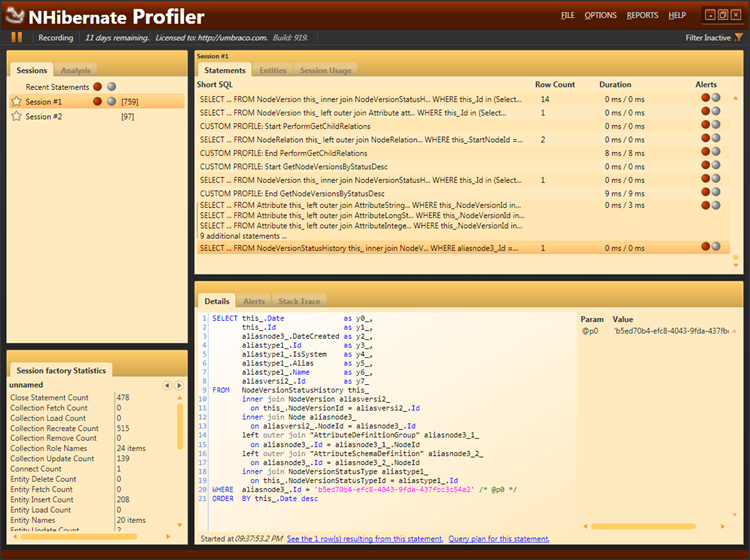Click red alert dot on Recent Statements

click(x=98, y=87)
